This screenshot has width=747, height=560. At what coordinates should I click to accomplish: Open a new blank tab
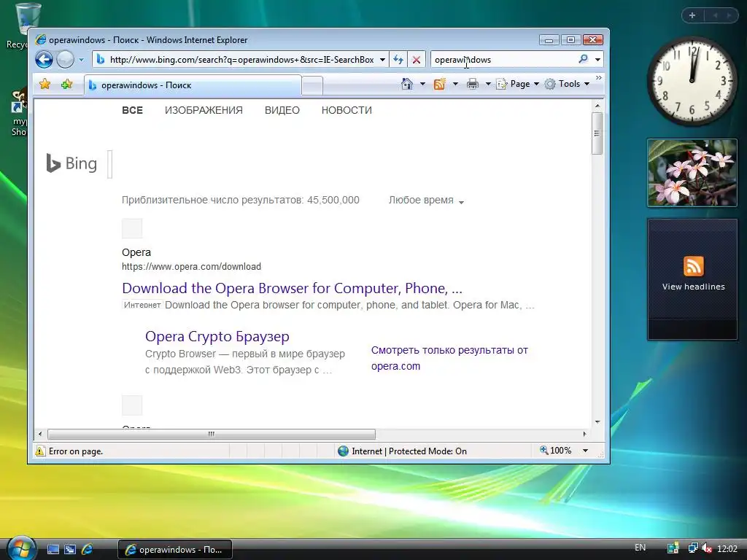point(312,86)
